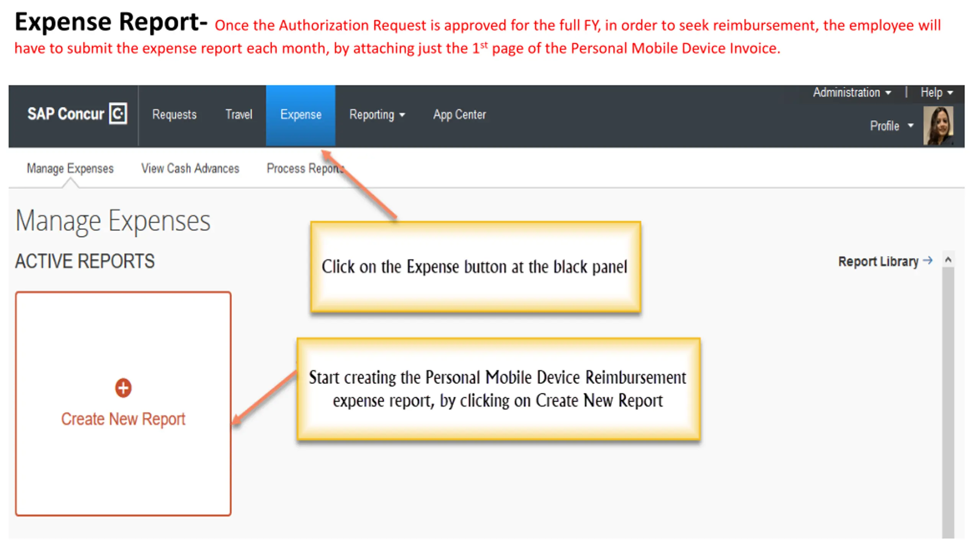Select the Expense tab

point(301,114)
